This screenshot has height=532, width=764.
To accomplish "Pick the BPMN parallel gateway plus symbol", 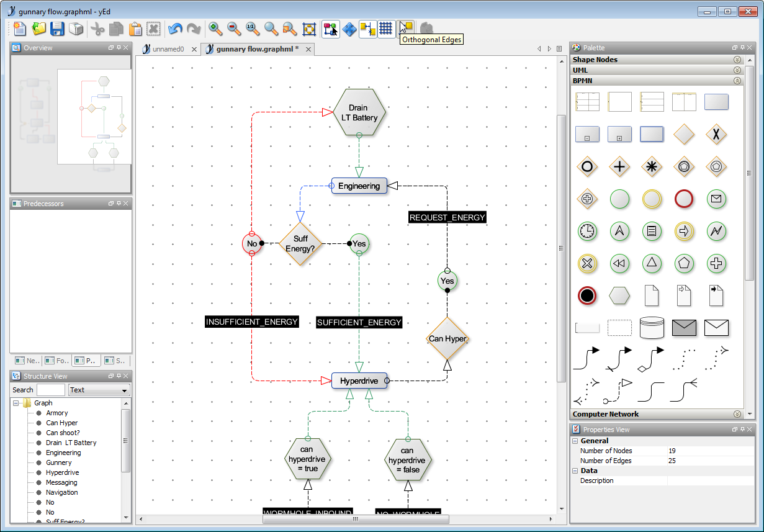I will [x=619, y=166].
